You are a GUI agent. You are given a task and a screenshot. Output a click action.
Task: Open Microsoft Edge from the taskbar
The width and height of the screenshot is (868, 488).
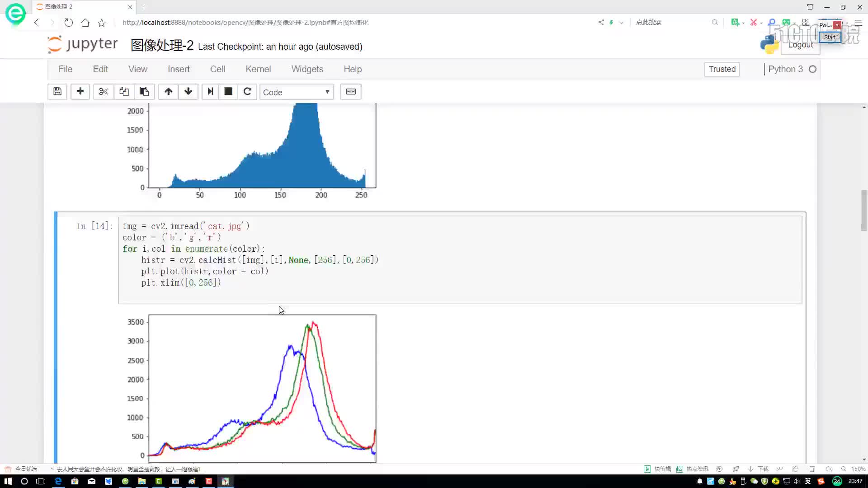58,481
